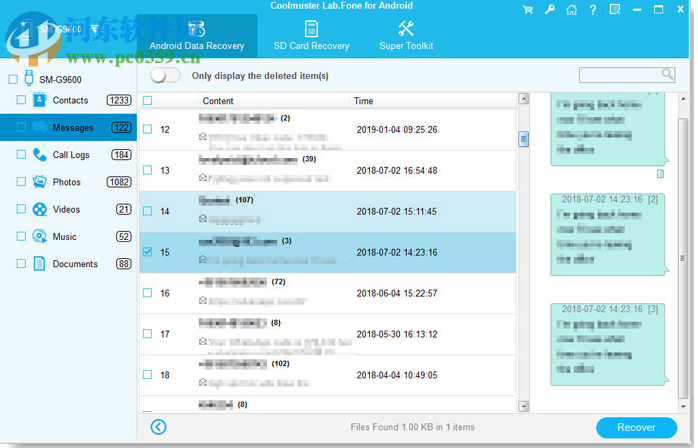Click the Recover button
The height and width of the screenshot is (448, 698).
click(637, 428)
